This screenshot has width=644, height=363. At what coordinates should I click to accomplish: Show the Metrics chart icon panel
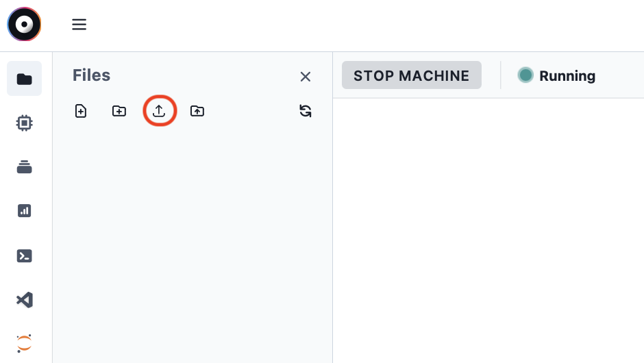(25, 211)
